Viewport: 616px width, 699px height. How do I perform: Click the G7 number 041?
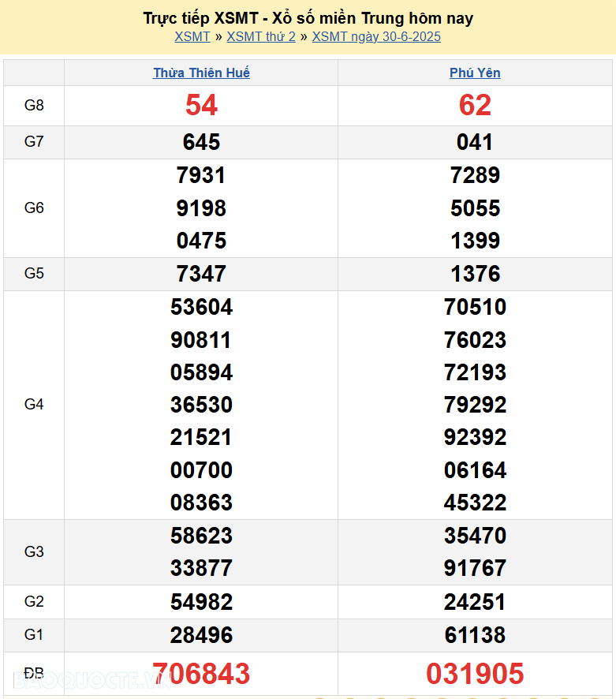coord(475,142)
